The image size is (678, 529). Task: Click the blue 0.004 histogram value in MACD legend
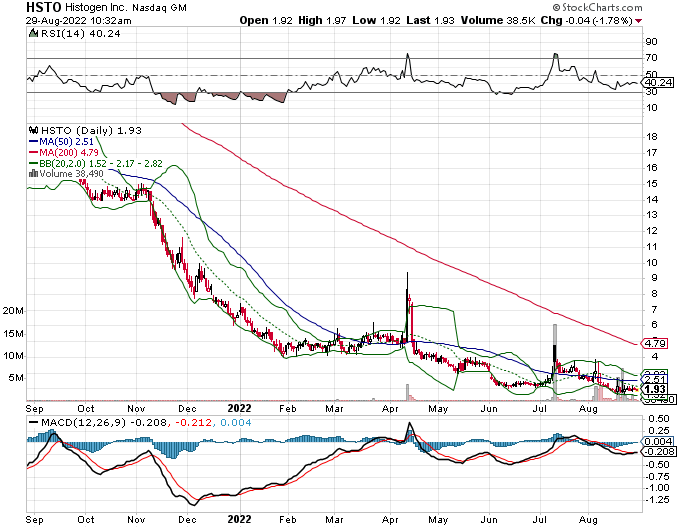[236, 423]
